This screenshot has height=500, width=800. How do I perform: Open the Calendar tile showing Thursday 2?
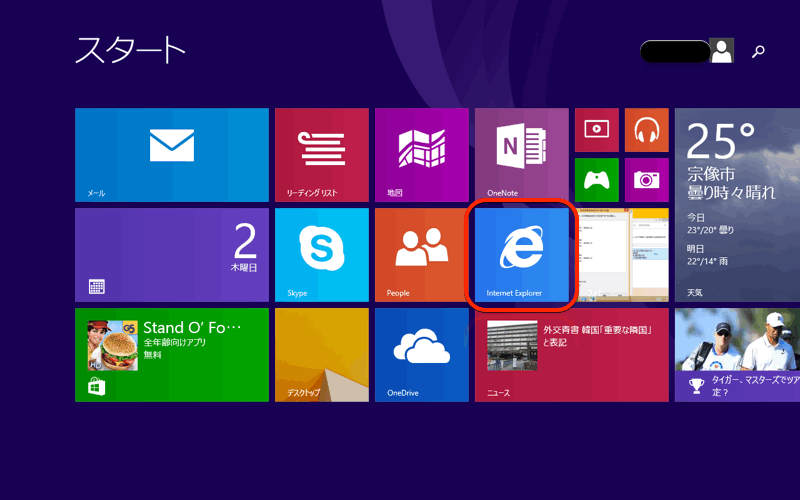point(171,255)
